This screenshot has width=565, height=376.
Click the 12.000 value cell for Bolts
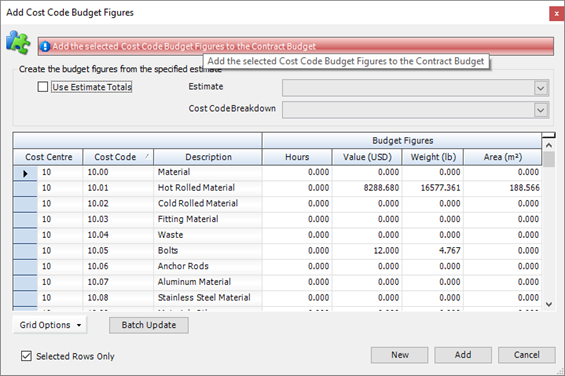[367, 251]
